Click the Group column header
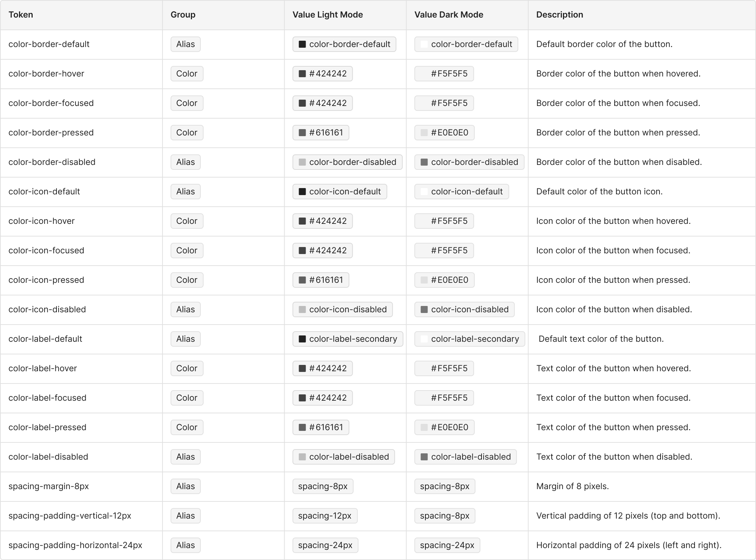Viewport: 756px width, 560px height. point(183,15)
